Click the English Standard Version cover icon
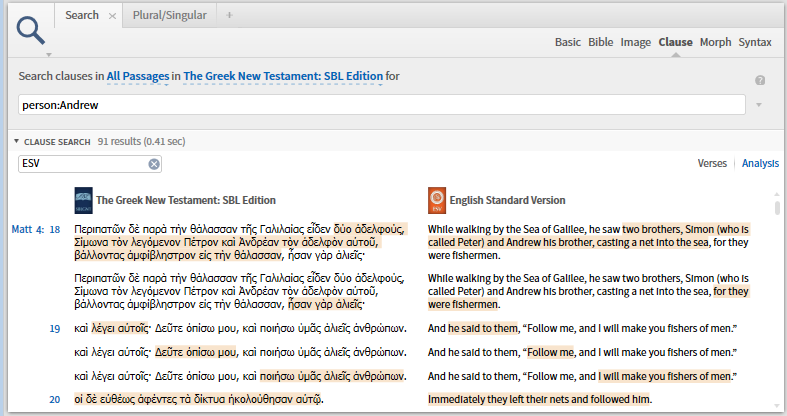Viewport: 787px width, 416px height. 437,200
